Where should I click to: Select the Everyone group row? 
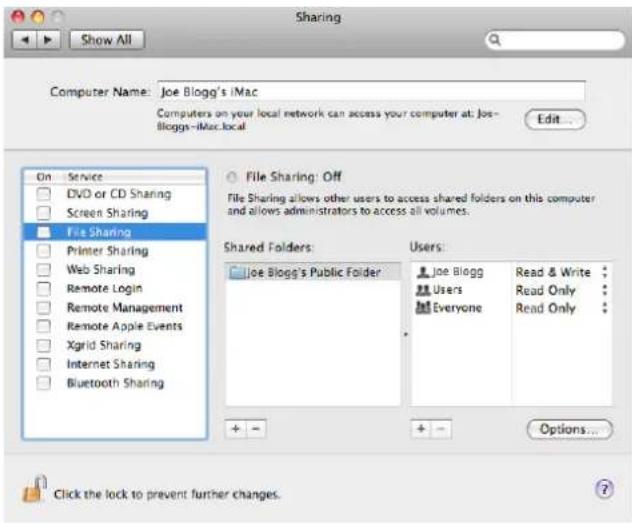[x=511, y=308]
